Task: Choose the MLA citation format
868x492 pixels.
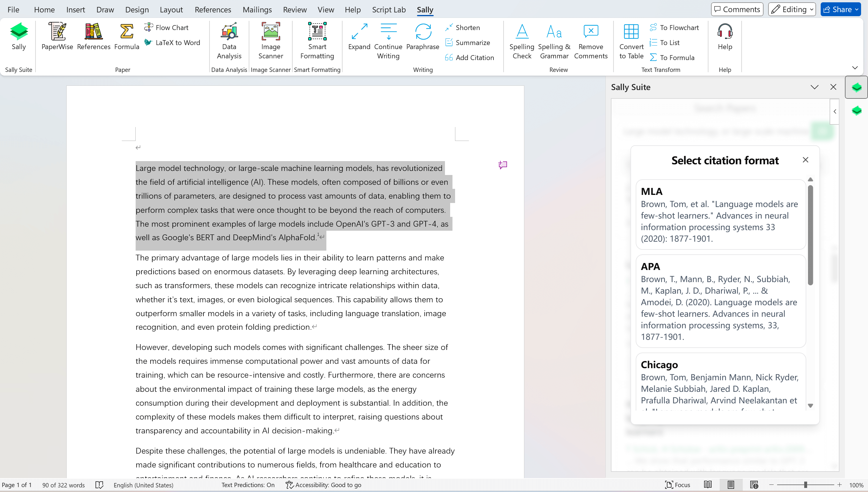Action: [721, 215]
